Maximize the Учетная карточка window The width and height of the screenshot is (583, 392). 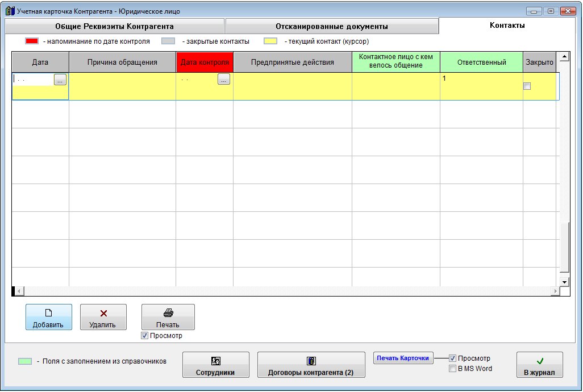coord(551,11)
